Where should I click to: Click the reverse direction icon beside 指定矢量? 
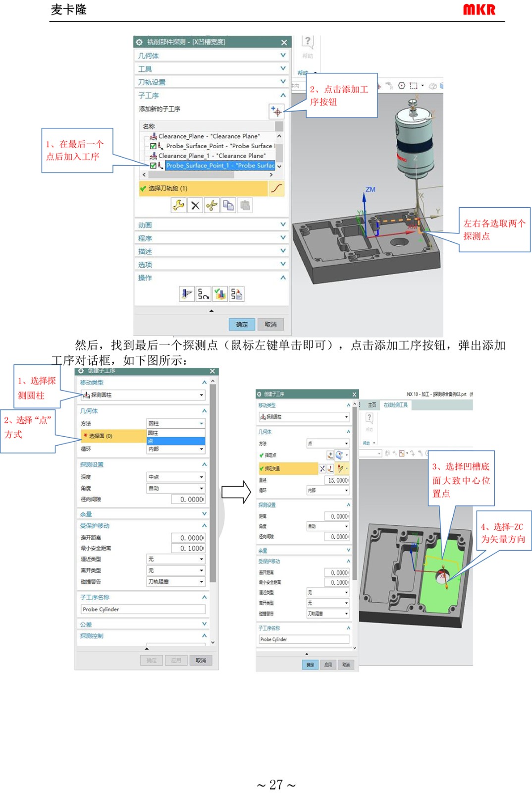click(x=322, y=468)
